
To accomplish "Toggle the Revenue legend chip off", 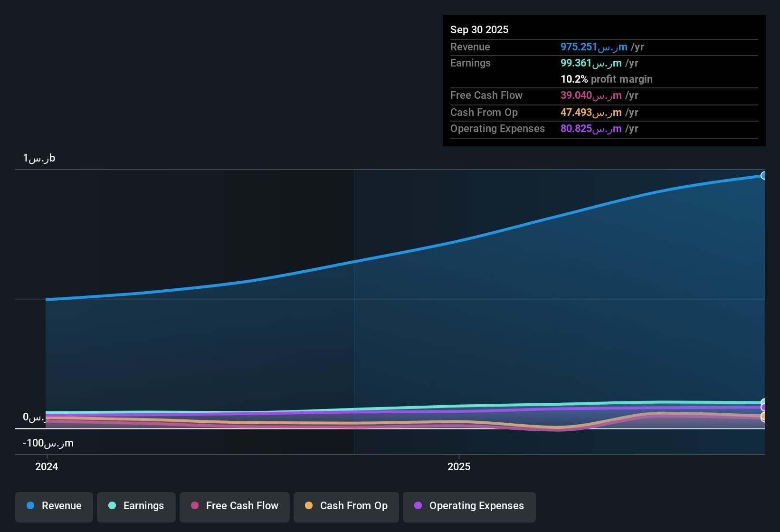I will 54,506.
